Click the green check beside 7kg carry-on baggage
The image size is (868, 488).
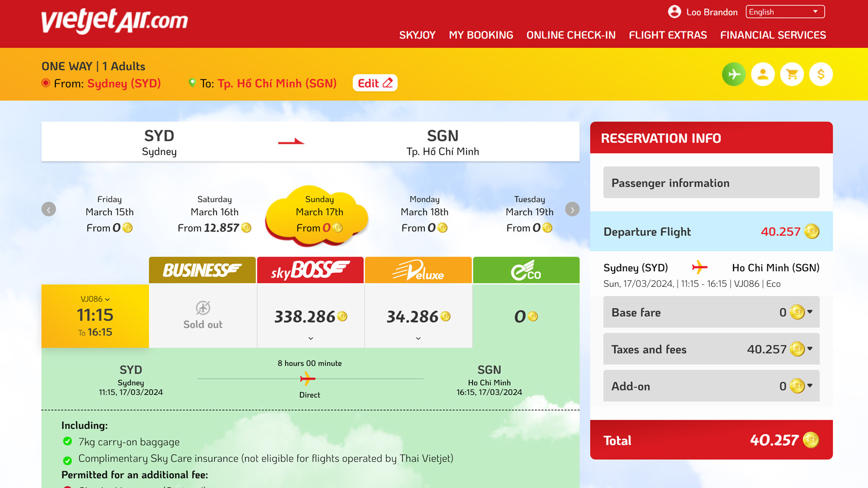pyautogui.click(x=67, y=441)
